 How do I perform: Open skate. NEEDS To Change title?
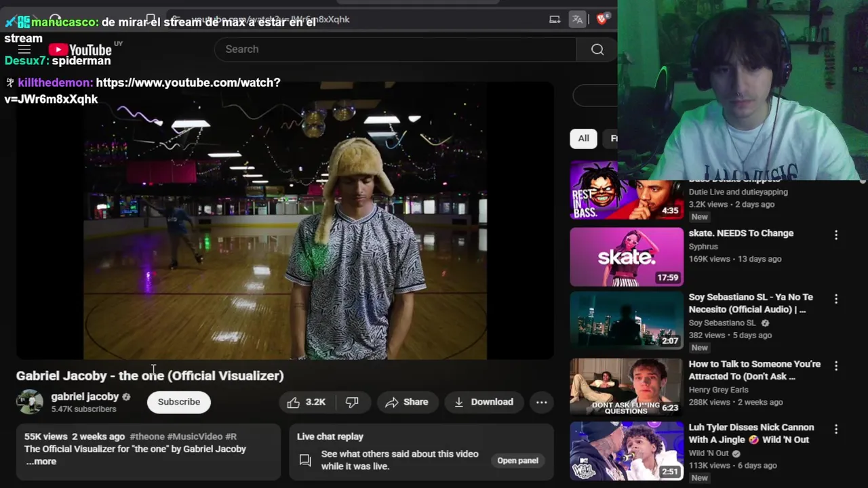click(741, 233)
